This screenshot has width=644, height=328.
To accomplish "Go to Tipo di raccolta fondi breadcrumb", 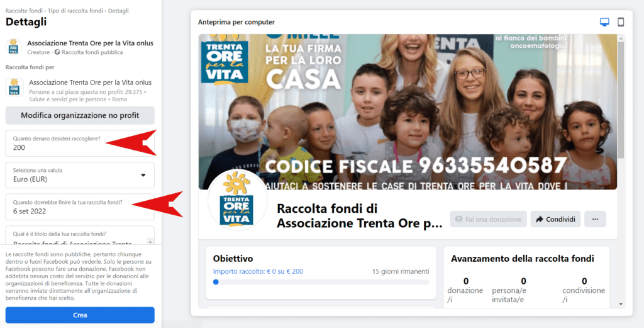I will click(x=75, y=11).
